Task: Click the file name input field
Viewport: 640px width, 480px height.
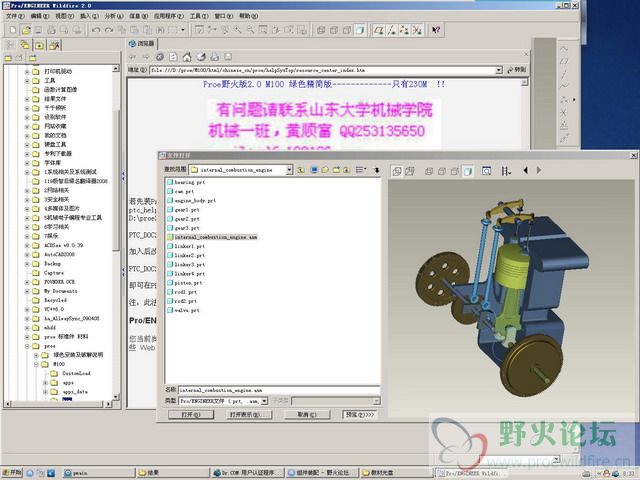Action: tap(279, 390)
